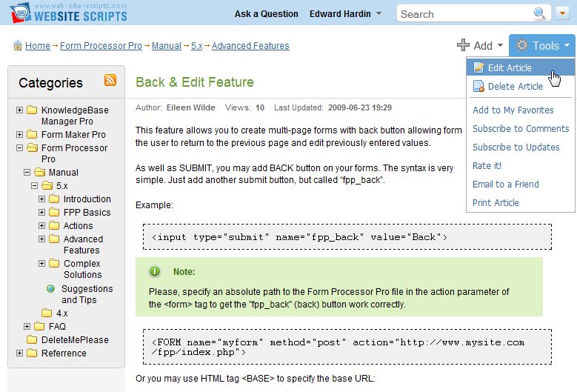Click the FAQ folder icon
The width and height of the screenshot is (577, 392).
[x=39, y=326]
